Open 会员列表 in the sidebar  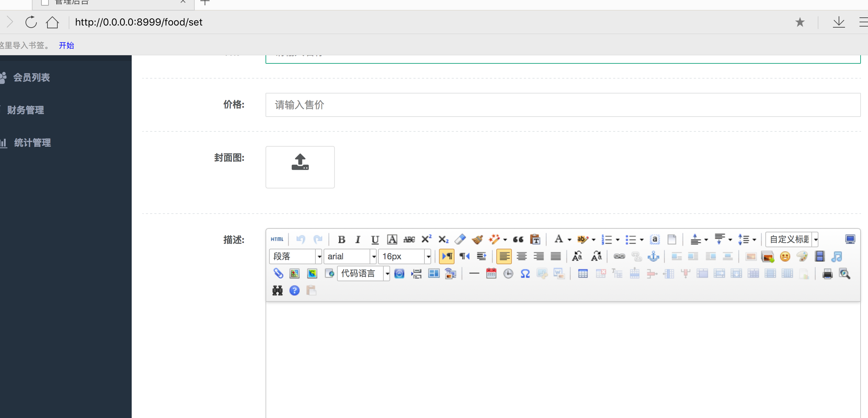(32, 77)
